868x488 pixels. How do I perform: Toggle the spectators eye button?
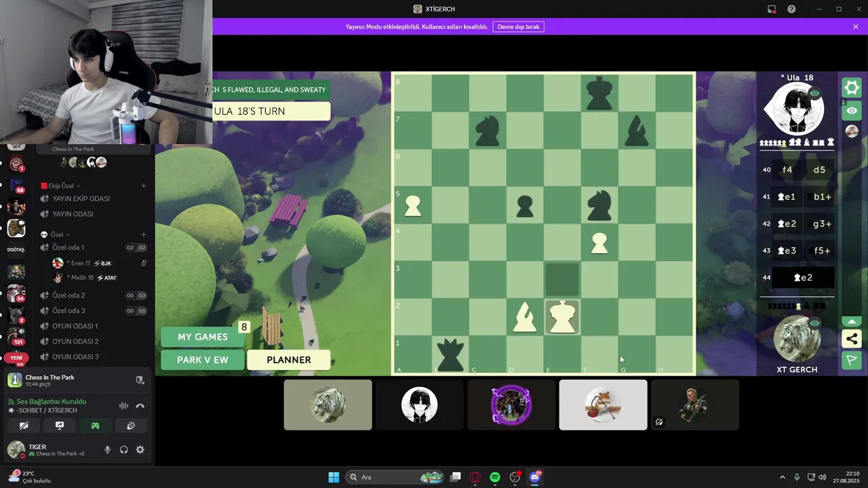852,110
